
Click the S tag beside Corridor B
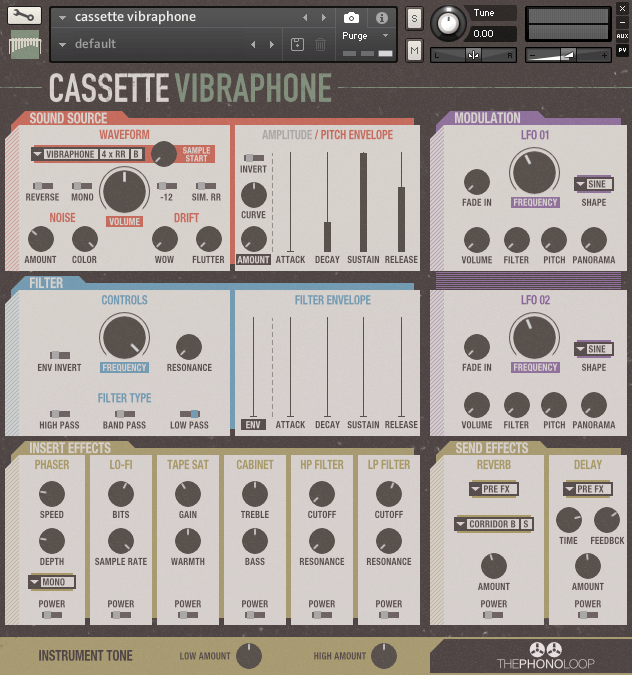[526, 524]
